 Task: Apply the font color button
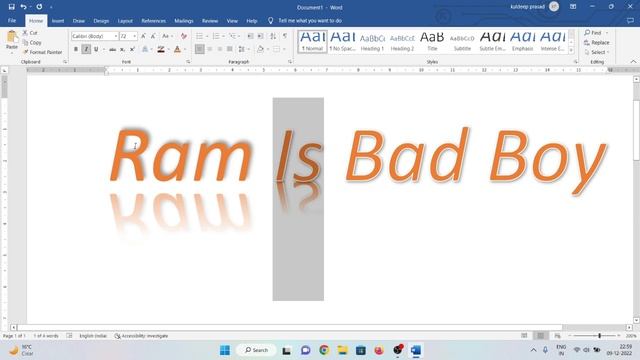[177, 49]
